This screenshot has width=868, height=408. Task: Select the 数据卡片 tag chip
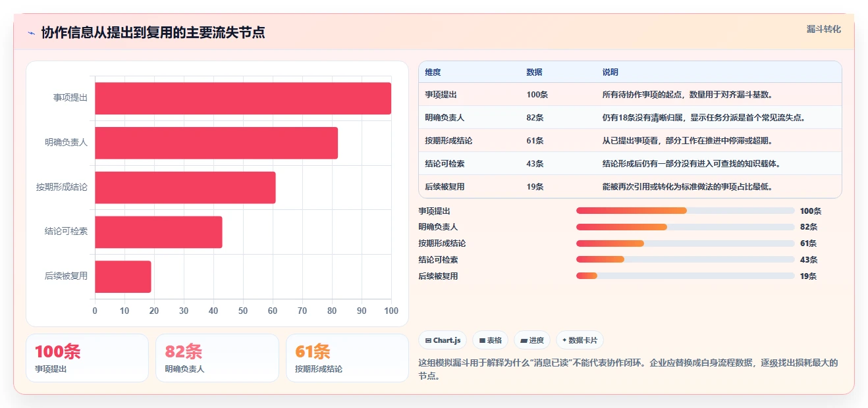tap(580, 340)
